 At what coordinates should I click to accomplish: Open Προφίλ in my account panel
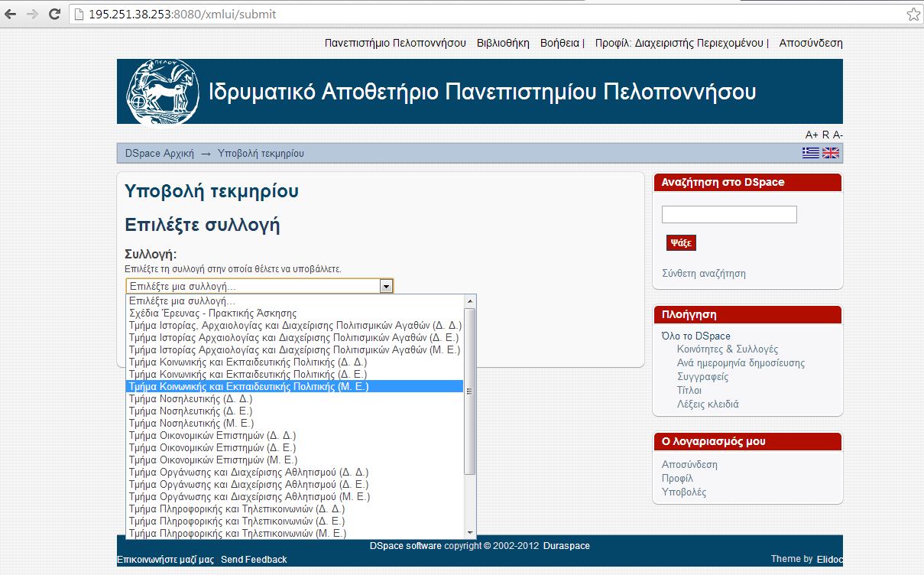(677, 479)
